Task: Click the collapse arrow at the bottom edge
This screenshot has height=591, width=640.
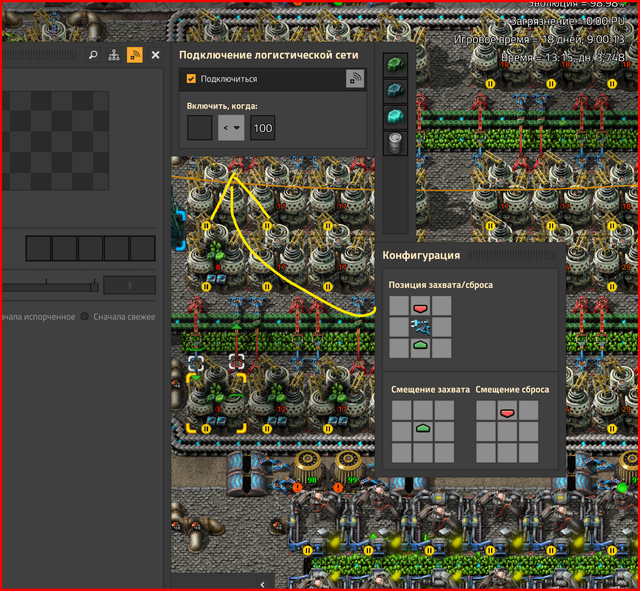Action: [262, 584]
